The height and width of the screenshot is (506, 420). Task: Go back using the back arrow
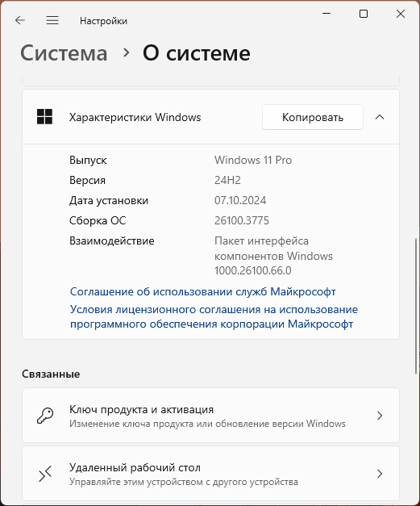tap(20, 21)
